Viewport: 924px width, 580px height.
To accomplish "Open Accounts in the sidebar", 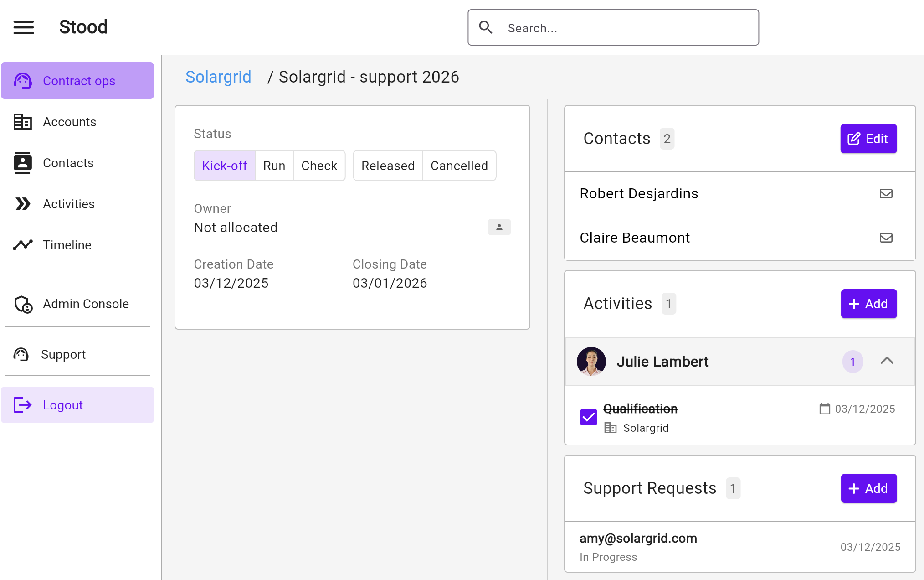I will point(69,122).
